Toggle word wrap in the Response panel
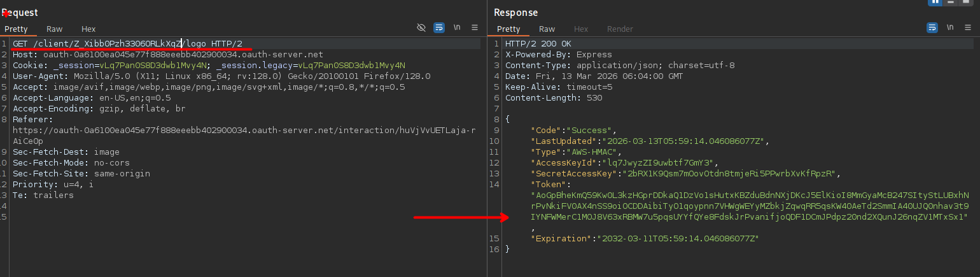Viewport: 980px width, 277px height. 932,28
